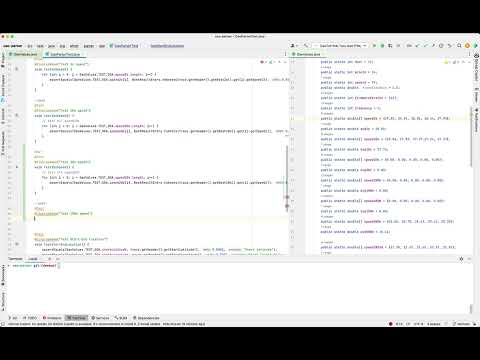Image resolution: width=480 pixels, height=360 pixels.
Task: Open left editor tab options menu
Action: coord(285,54)
